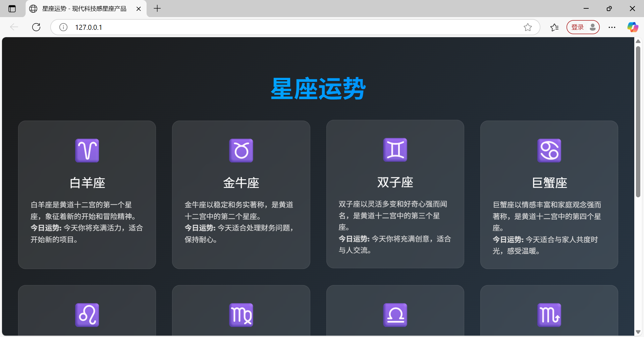Click the 白羊座 card title
Image resolution: width=644 pixels, height=337 pixels.
tap(87, 183)
